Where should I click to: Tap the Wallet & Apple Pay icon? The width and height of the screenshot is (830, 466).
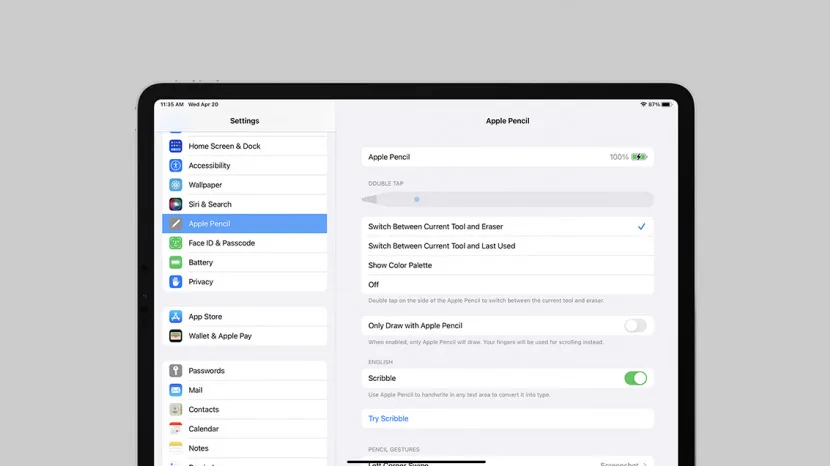176,336
